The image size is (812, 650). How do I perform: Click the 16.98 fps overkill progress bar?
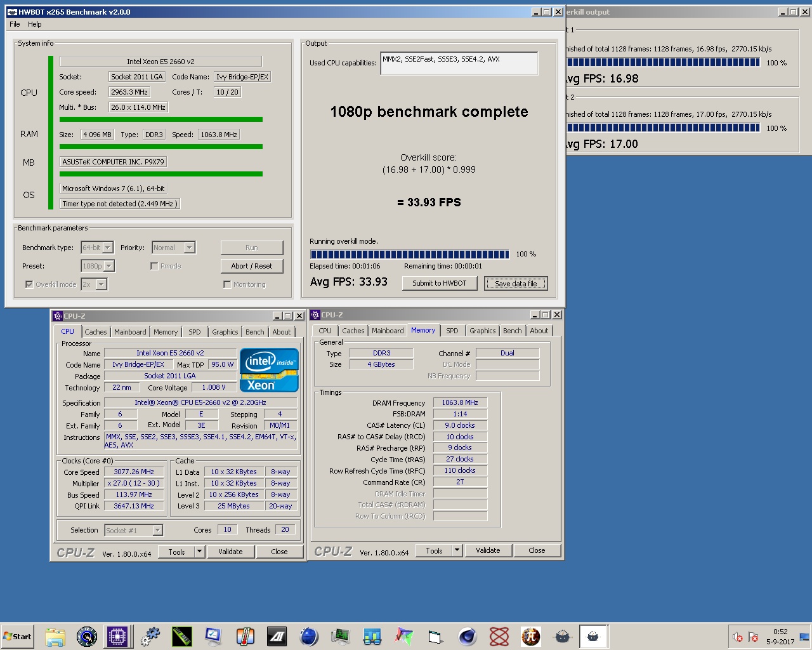pyautogui.click(x=663, y=62)
